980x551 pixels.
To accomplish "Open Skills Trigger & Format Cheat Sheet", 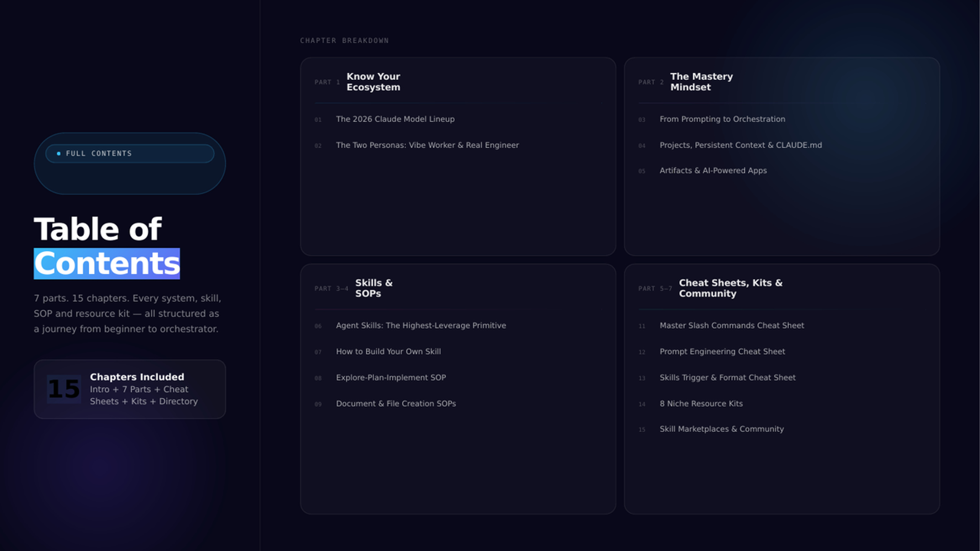I will [727, 377].
